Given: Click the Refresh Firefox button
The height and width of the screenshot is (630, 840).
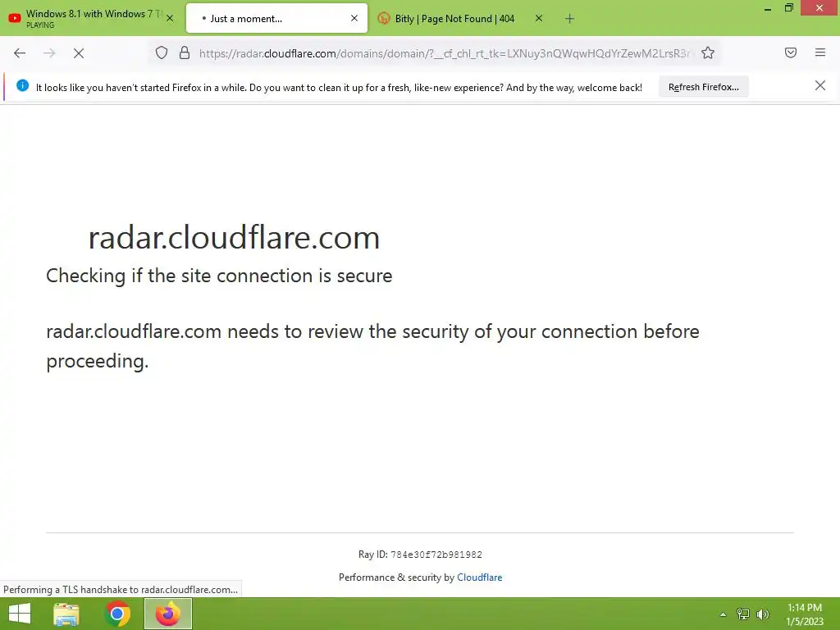Looking at the screenshot, I should pyautogui.click(x=703, y=87).
